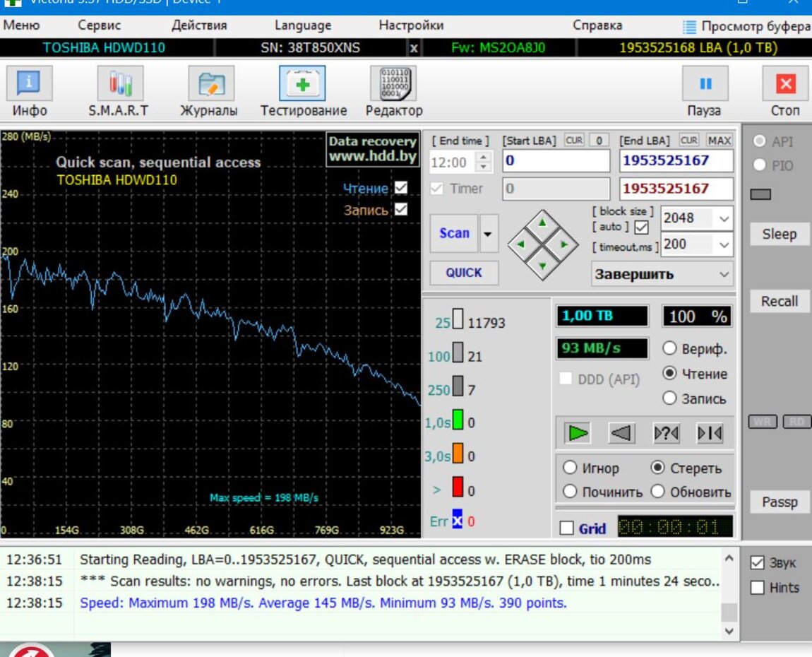The width and height of the screenshot is (812, 657).
Task: Click the Start LBA input field
Action: pyautogui.click(x=555, y=161)
